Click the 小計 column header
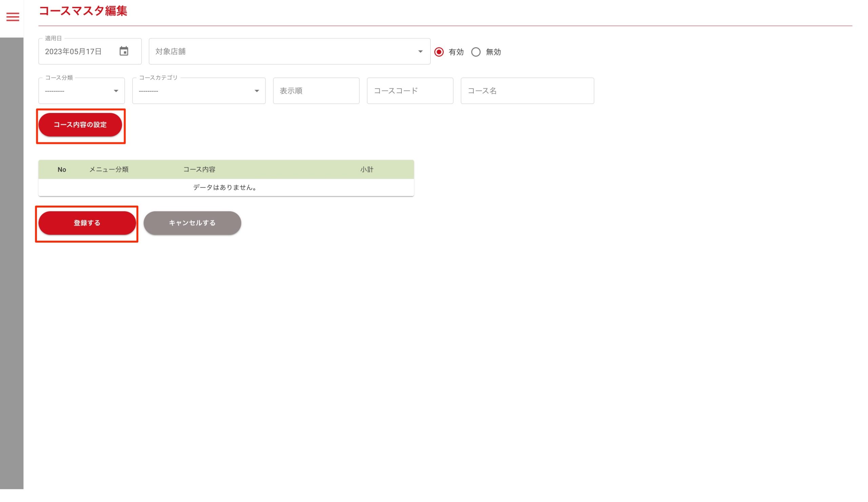Image resolution: width=868 pixels, height=502 pixels. click(367, 170)
